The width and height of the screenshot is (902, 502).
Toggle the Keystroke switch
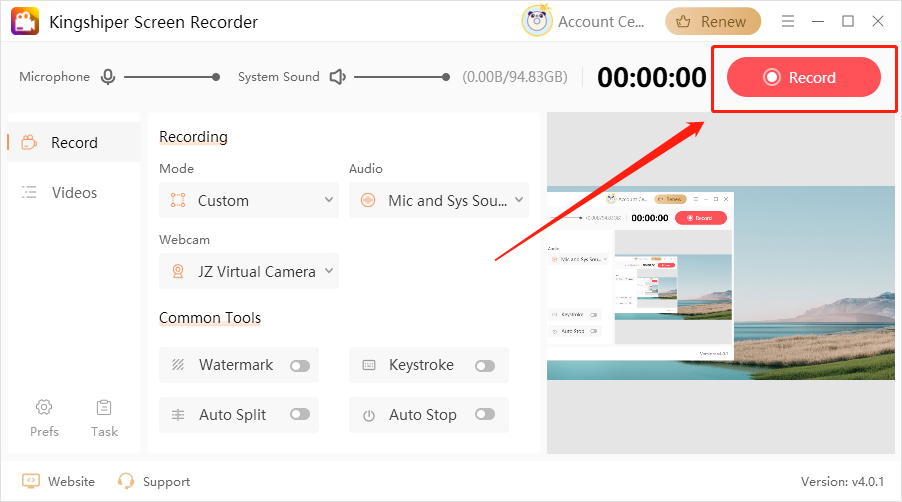[x=485, y=366]
